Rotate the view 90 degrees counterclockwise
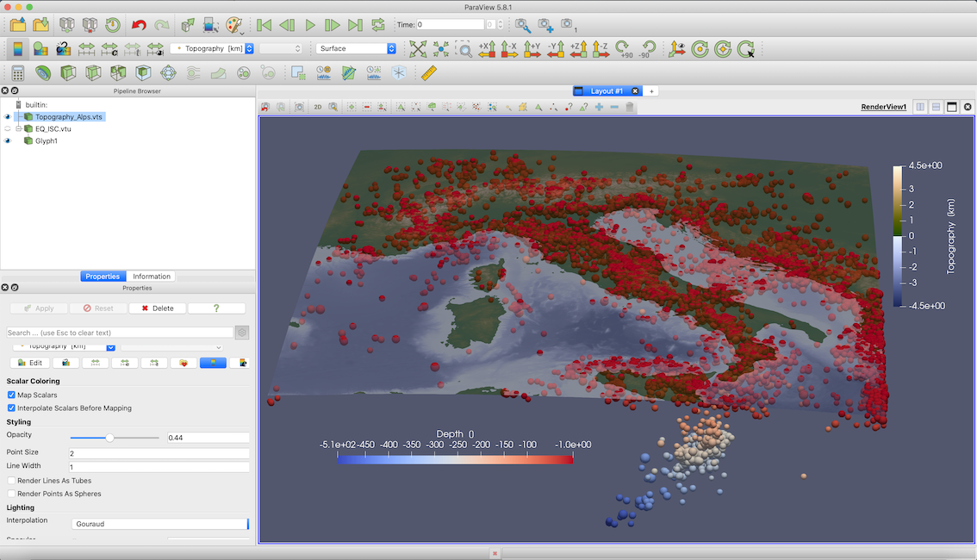 pos(647,48)
